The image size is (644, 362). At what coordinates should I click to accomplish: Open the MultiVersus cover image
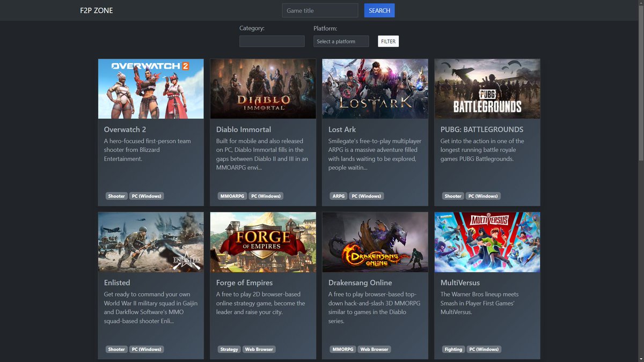pos(487,242)
